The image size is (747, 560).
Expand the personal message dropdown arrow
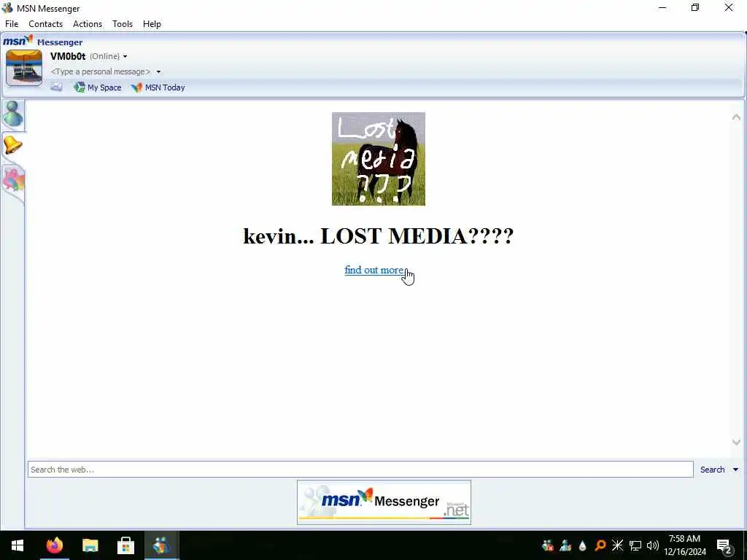click(x=158, y=72)
